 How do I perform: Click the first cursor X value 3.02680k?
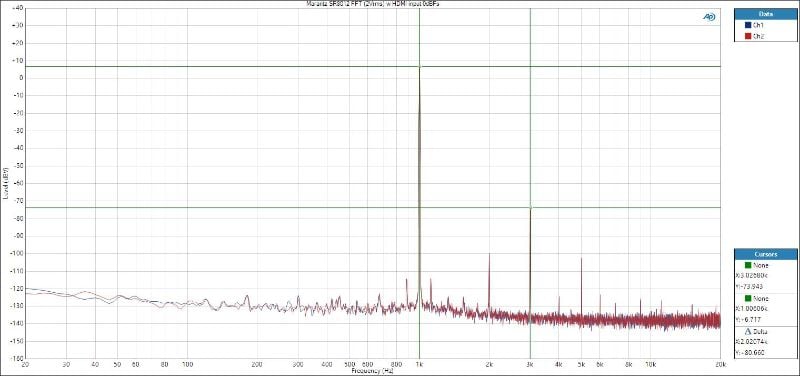click(x=752, y=275)
